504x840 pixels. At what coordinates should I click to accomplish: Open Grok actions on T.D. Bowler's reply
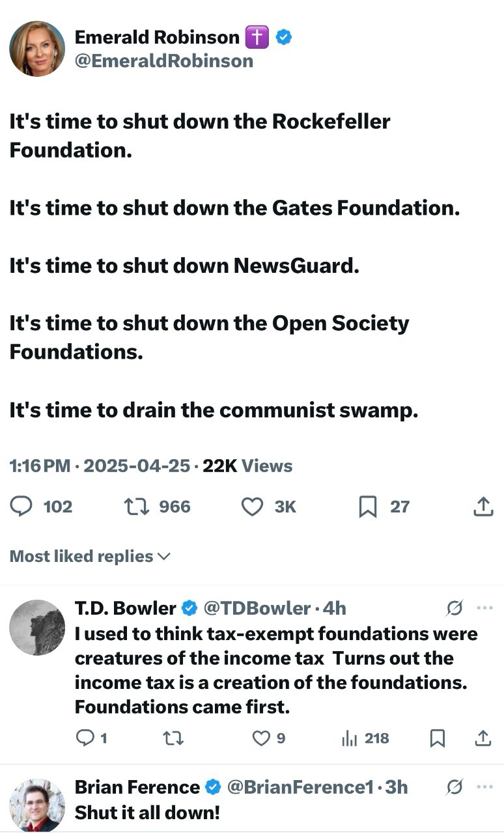click(455, 608)
